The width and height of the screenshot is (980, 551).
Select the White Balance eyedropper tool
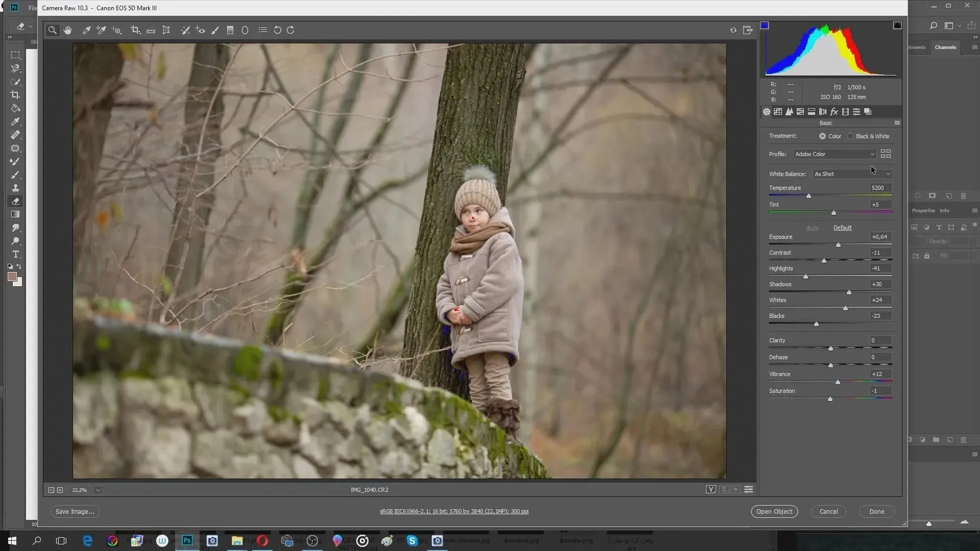click(x=87, y=30)
